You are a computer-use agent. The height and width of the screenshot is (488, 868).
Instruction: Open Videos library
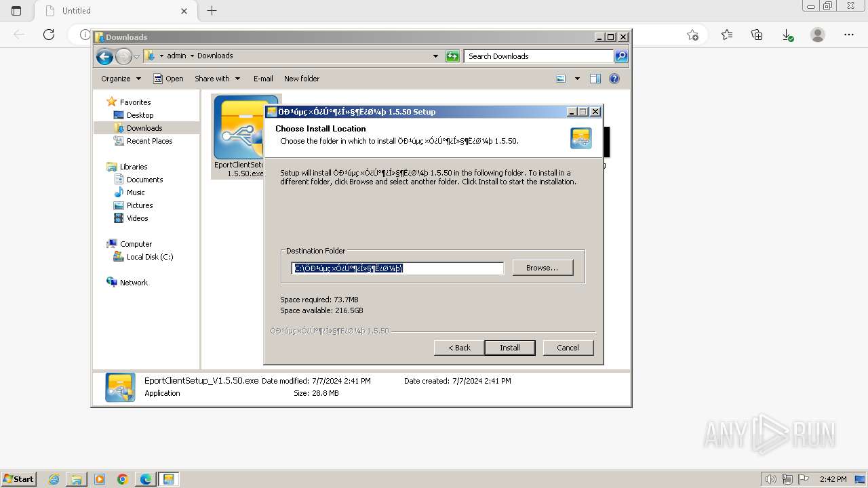point(137,218)
